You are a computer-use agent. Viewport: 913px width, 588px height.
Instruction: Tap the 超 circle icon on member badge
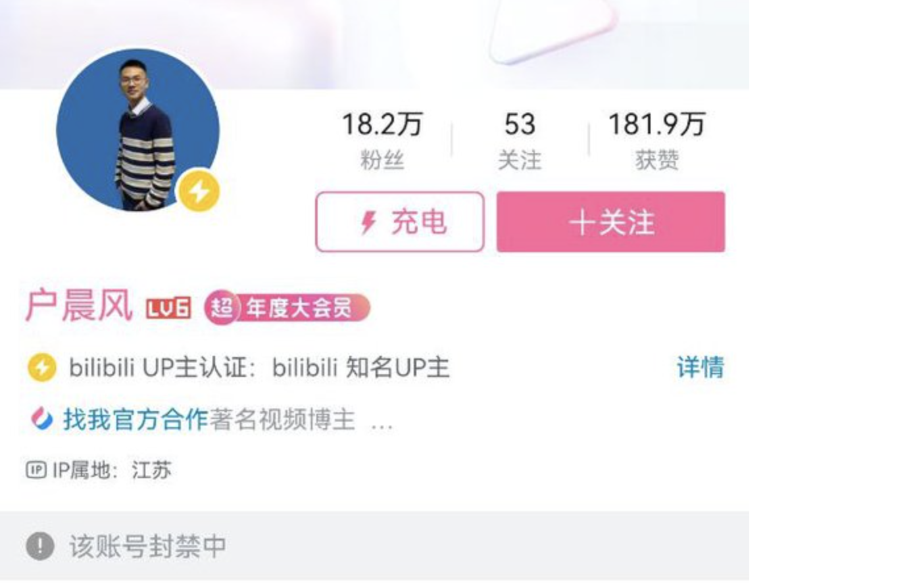(221, 307)
